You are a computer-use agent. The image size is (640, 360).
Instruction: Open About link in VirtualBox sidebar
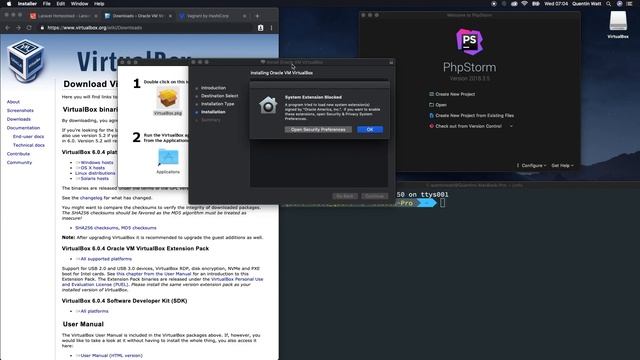pos(13,102)
